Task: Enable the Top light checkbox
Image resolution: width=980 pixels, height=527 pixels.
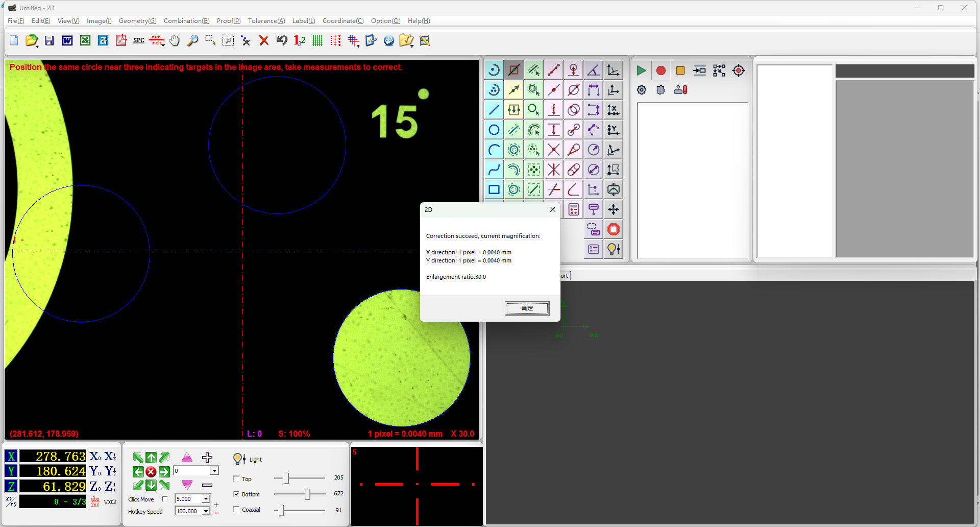Action: tap(236, 478)
